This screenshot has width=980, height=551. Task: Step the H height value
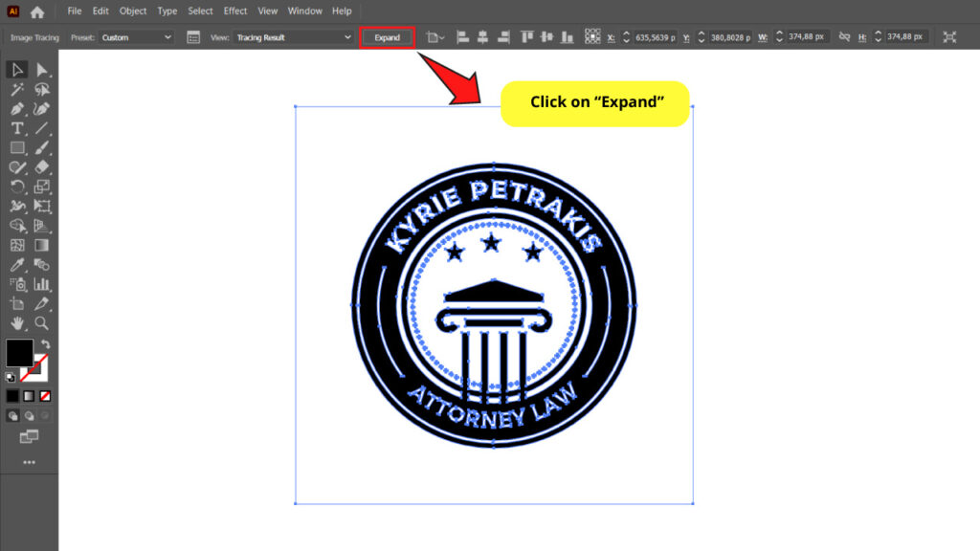coord(879,37)
